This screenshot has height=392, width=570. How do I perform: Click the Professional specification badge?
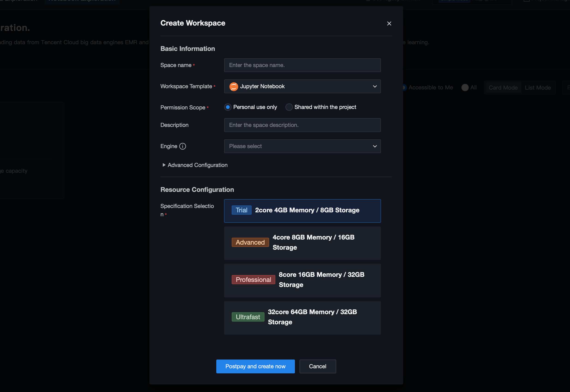(253, 280)
